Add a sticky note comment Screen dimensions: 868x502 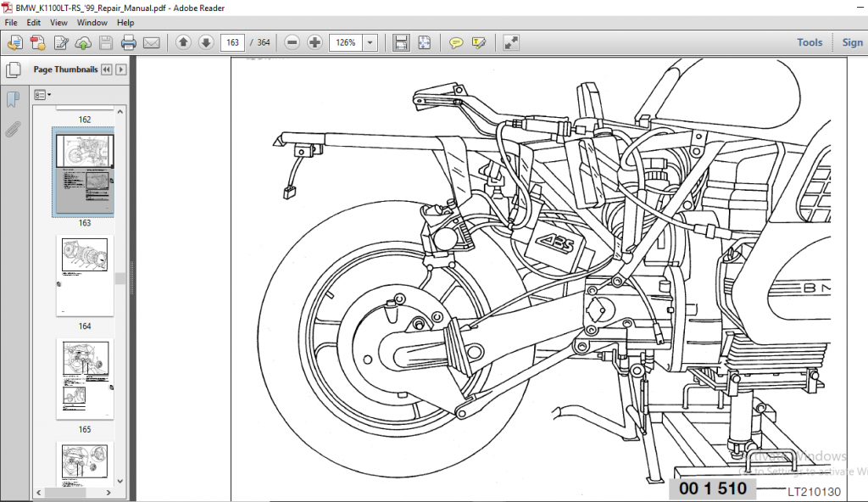tap(455, 42)
